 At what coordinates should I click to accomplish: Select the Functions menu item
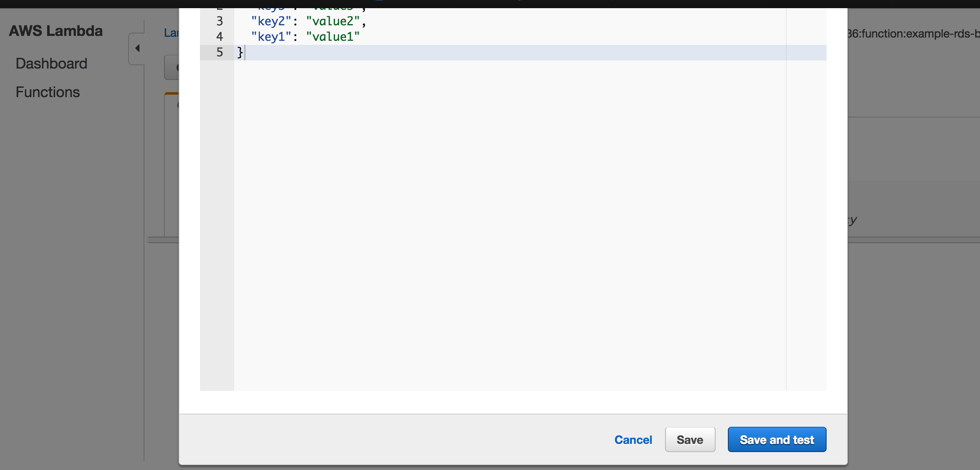[x=47, y=91]
